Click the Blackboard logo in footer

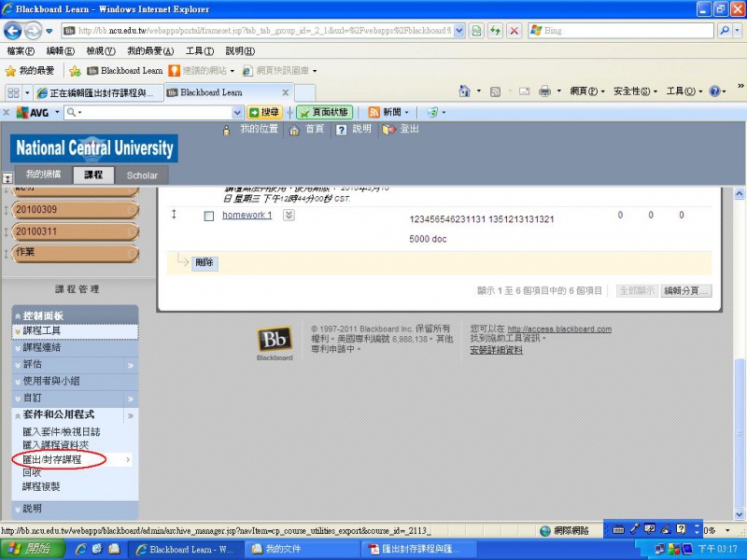pos(275,343)
